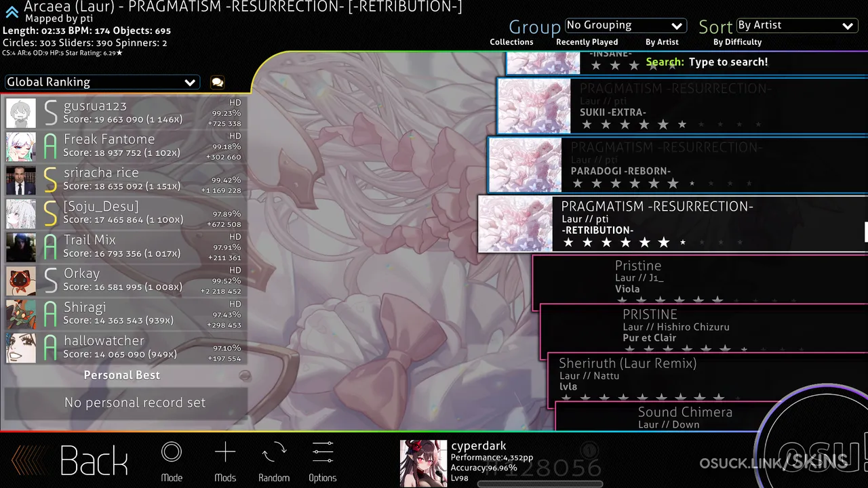The height and width of the screenshot is (488, 868).
Task: Click [Soju_Desu]'s player avatar
Action: tap(21, 213)
